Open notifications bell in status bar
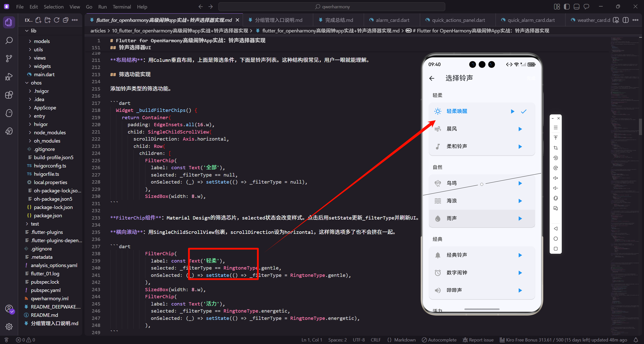The height and width of the screenshot is (344, 644). pyautogui.click(x=636, y=340)
